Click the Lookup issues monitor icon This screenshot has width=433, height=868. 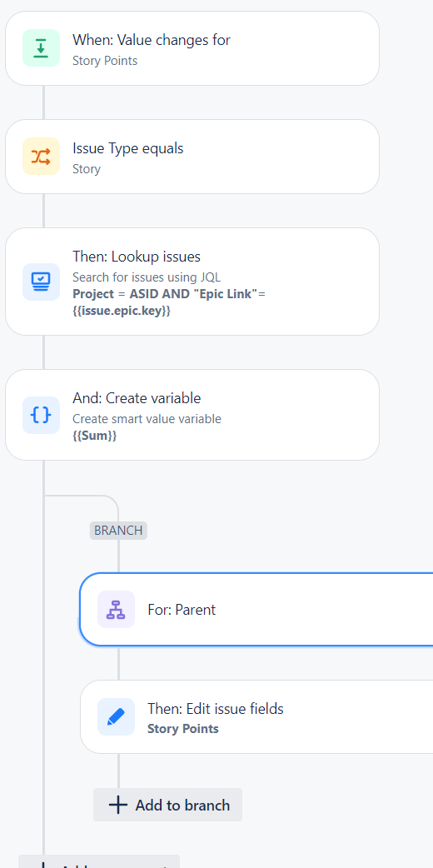[x=41, y=282]
